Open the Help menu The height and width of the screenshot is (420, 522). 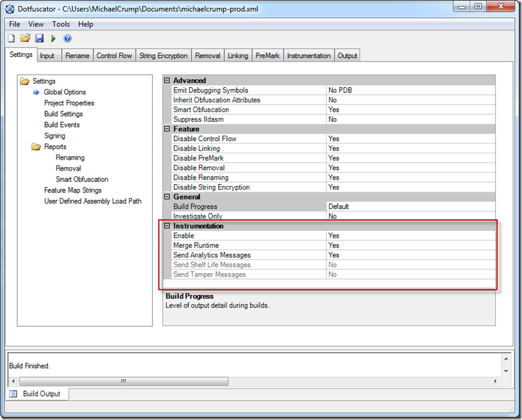pyautogui.click(x=85, y=24)
